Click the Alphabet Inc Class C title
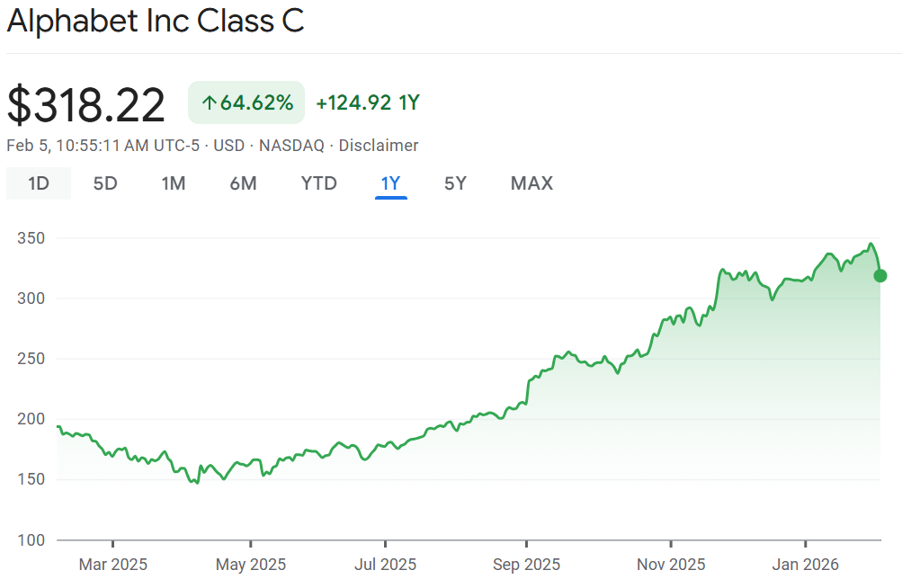Viewport: 902px width, 588px height. pyautogui.click(x=156, y=22)
